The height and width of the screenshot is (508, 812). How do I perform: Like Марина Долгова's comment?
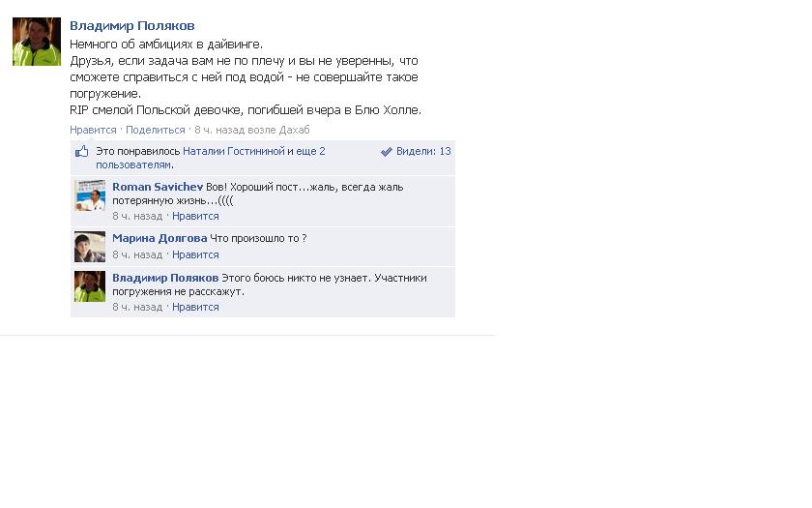[x=195, y=255]
